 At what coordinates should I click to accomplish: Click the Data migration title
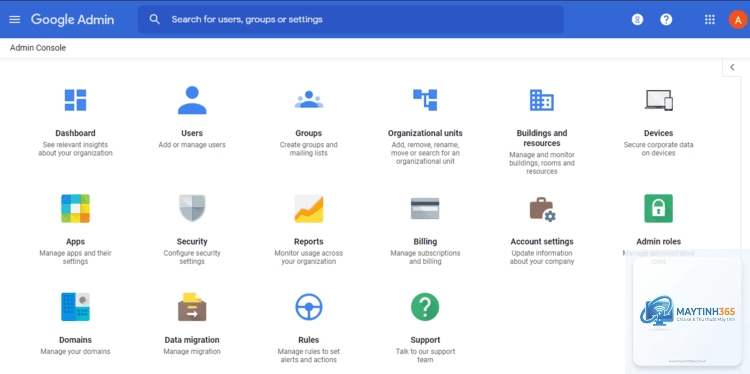[x=192, y=340]
